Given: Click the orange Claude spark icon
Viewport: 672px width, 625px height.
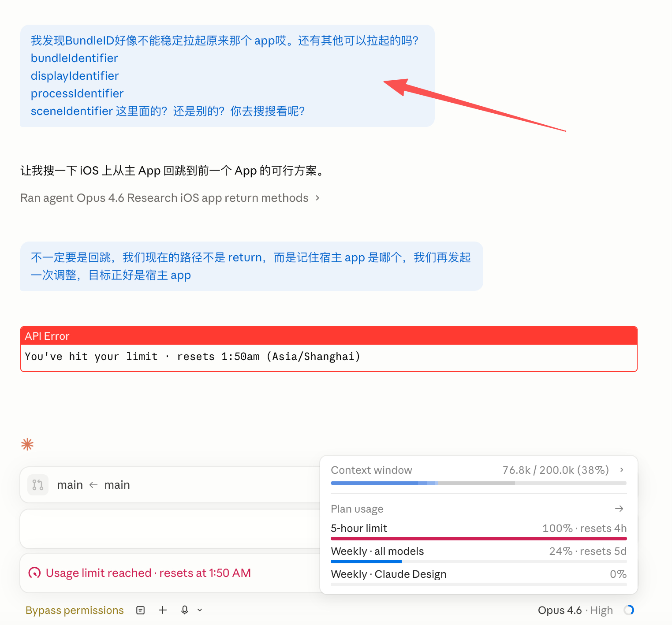Looking at the screenshot, I should (x=27, y=444).
